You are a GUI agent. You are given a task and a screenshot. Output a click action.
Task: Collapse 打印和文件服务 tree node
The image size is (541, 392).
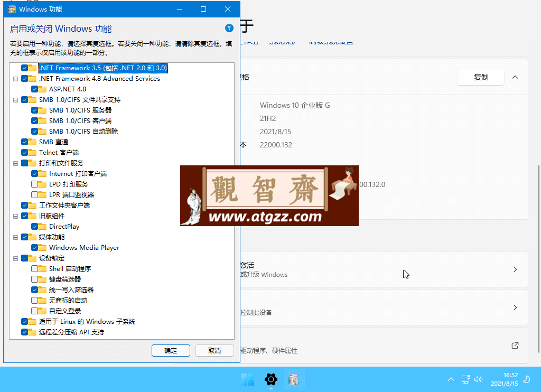pos(15,164)
